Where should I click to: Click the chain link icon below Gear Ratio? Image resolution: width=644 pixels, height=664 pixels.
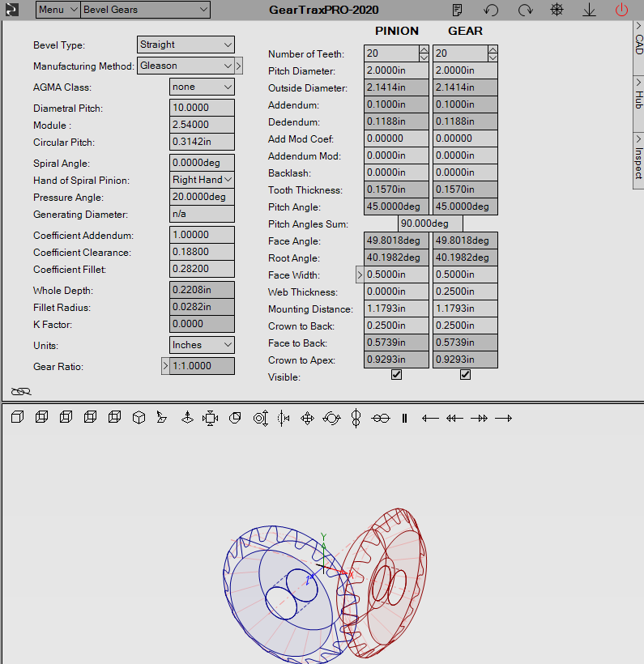click(x=21, y=391)
